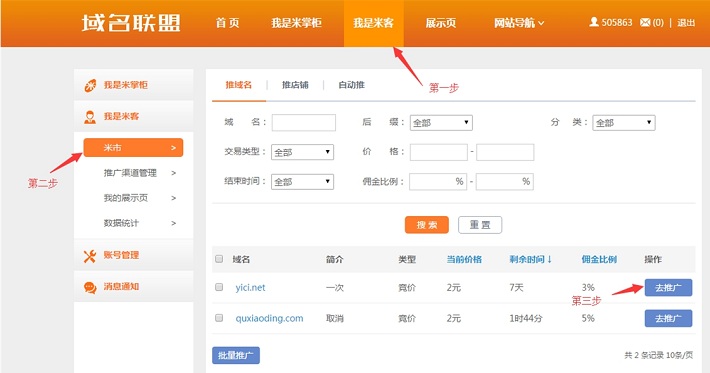
Task: Select 我是米客 in the top navigation
Action: 374,23
